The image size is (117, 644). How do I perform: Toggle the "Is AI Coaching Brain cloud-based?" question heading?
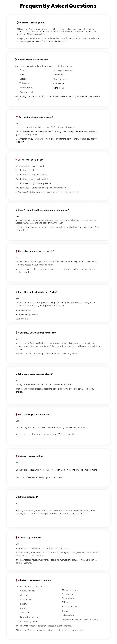tap(35, 415)
